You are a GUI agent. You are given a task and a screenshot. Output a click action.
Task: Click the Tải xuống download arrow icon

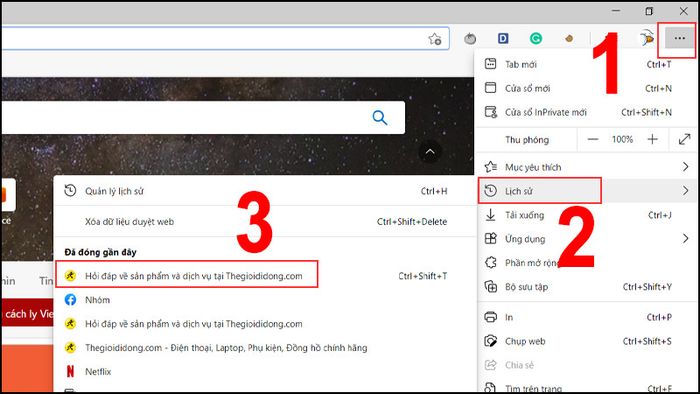pyautogui.click(x=491, y=215)
